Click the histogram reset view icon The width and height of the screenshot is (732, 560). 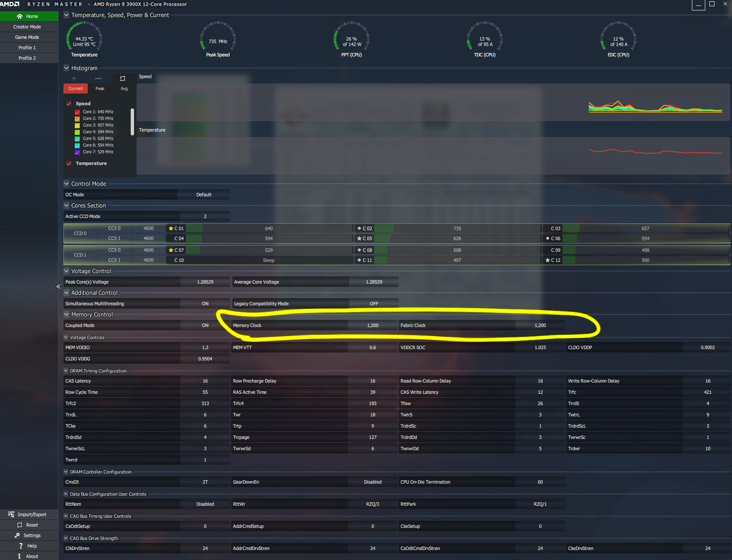coord(123,79)
